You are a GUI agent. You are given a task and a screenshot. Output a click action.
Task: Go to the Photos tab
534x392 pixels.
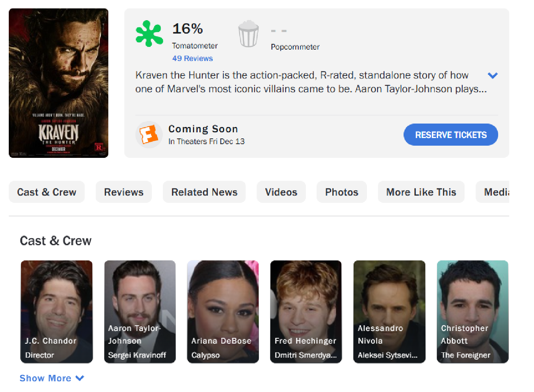[x=342, y=192]
